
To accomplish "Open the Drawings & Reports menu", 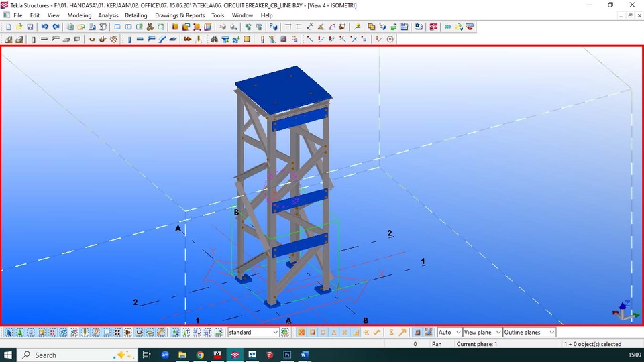I will tap(180, 15).
